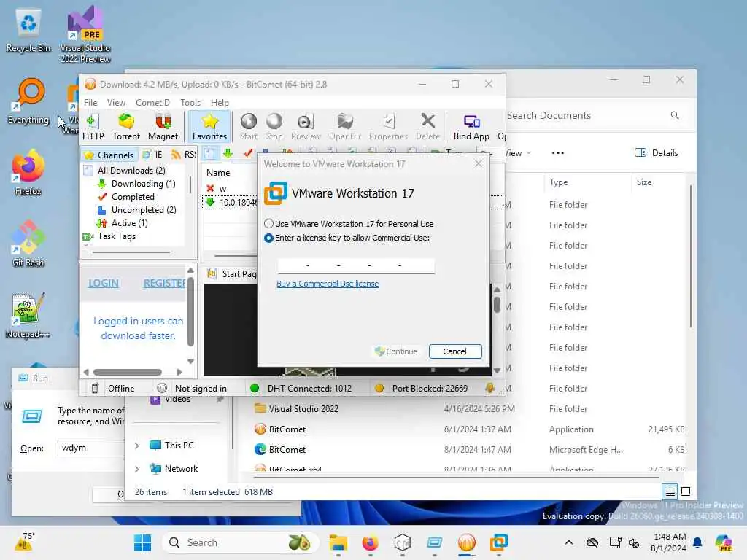Click the LOGIN link in BitComet
This screenshot has height=560, width=747.
[x=104, y=283]
